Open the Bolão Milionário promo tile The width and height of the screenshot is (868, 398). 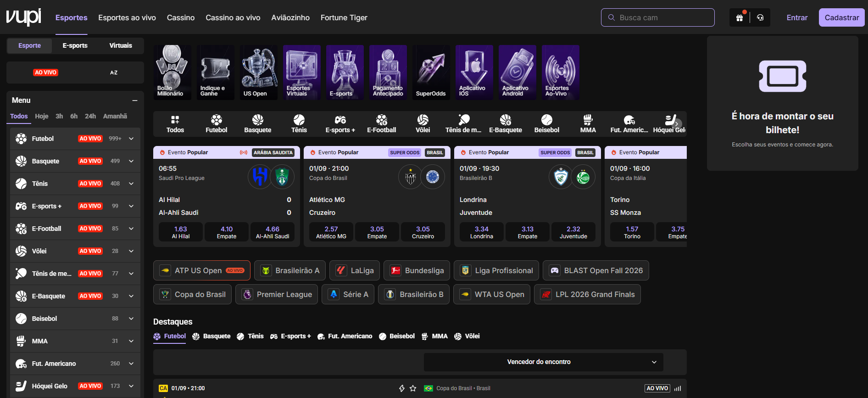(x=172, y=73)
